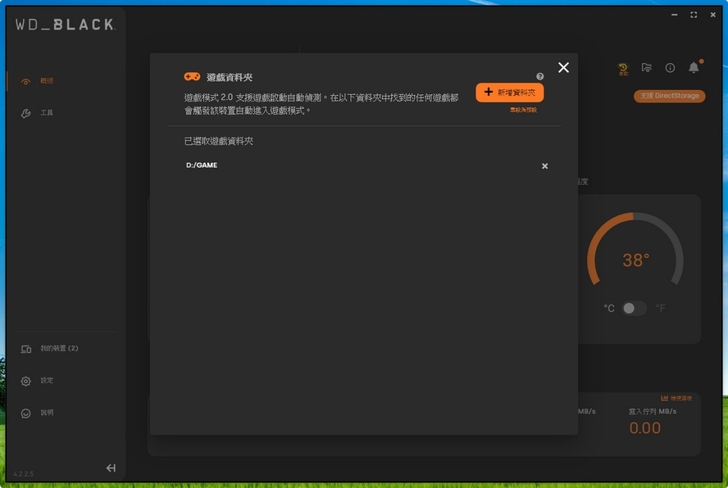Viewport: 728px width, 488px height.
Task: Click the yellow refresh/update icon
Action: tap(623, 69)
